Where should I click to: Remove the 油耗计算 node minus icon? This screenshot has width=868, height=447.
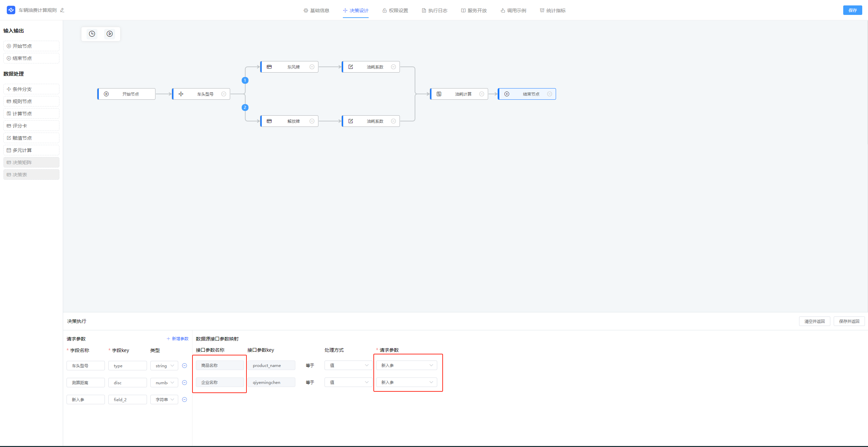[482, 94]
